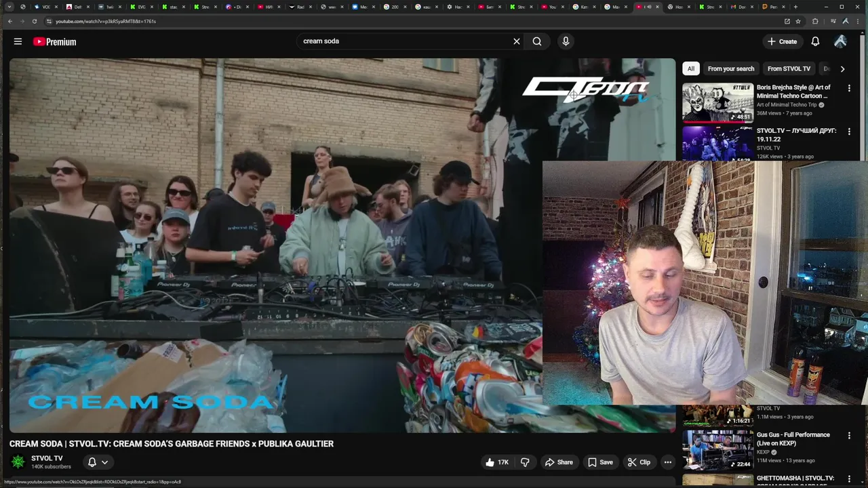Open the account avatar menu
The height and width of the screenshot is (488, 868).
coord(840,41)
